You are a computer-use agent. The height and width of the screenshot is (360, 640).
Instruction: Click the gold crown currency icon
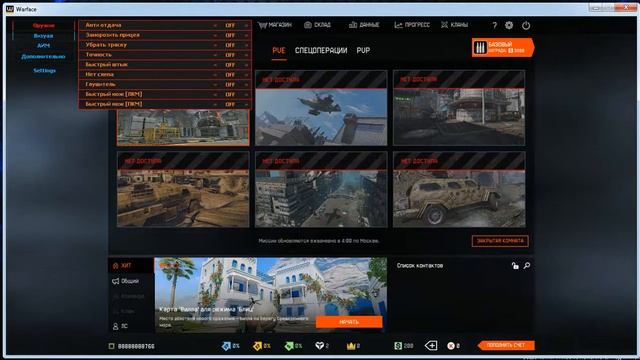point(351,346)
